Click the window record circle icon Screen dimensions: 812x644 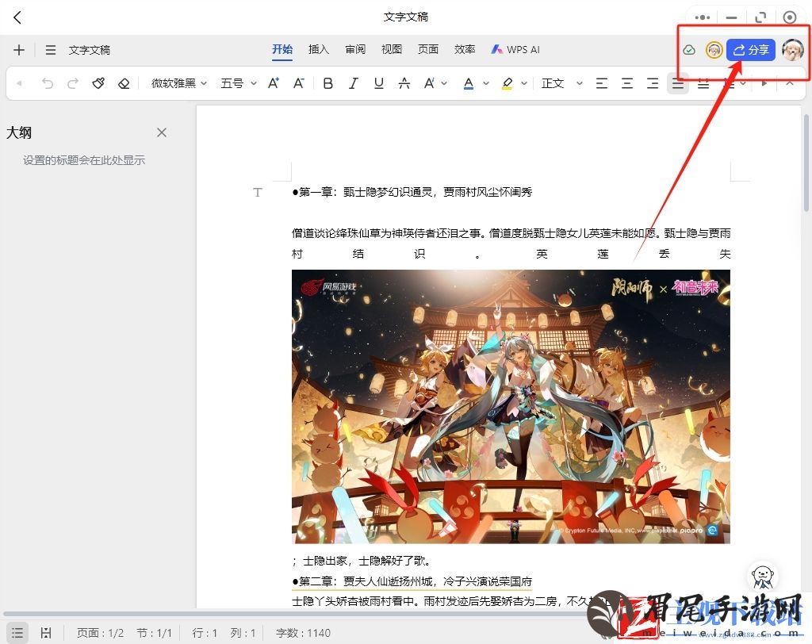coord(789,17)
